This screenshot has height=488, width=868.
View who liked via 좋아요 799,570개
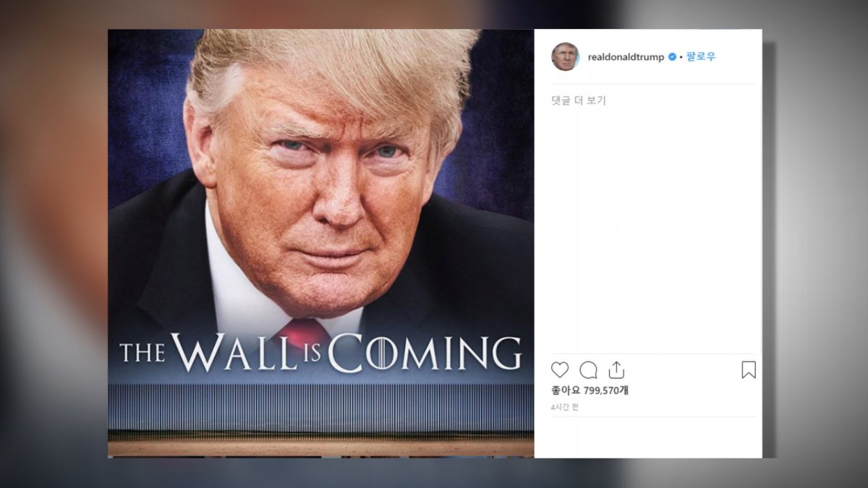pyautogui.click(x=590, y=390)
